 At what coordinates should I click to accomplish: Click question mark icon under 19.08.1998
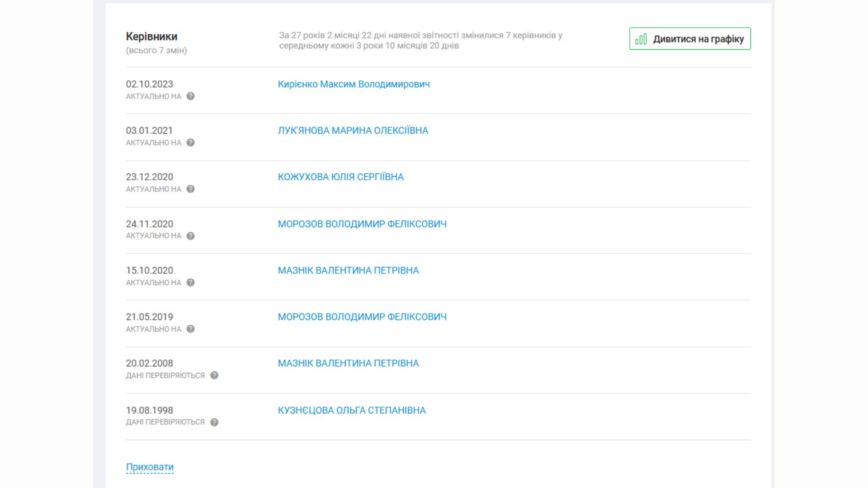tap(214, 422)
